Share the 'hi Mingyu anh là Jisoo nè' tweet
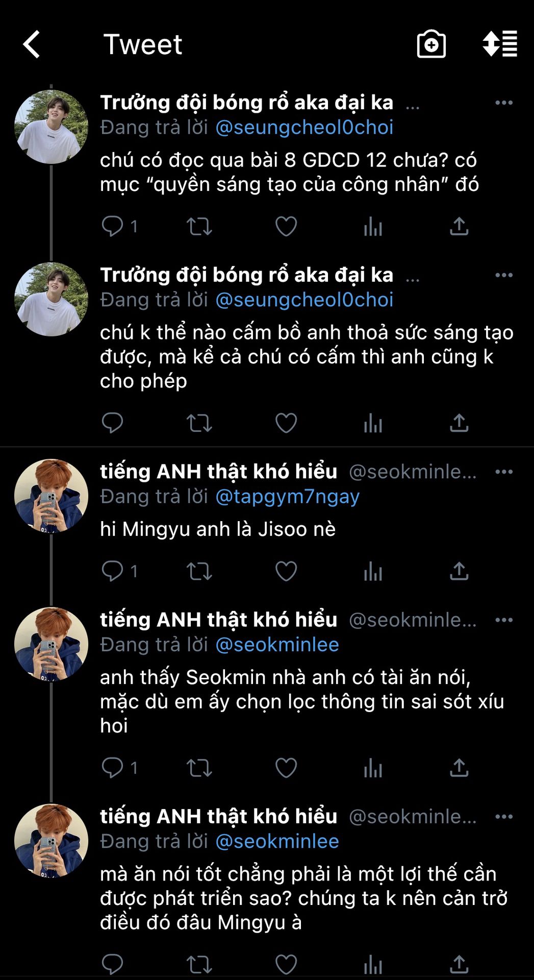534x980 pixels. click(x=459, y=571)
